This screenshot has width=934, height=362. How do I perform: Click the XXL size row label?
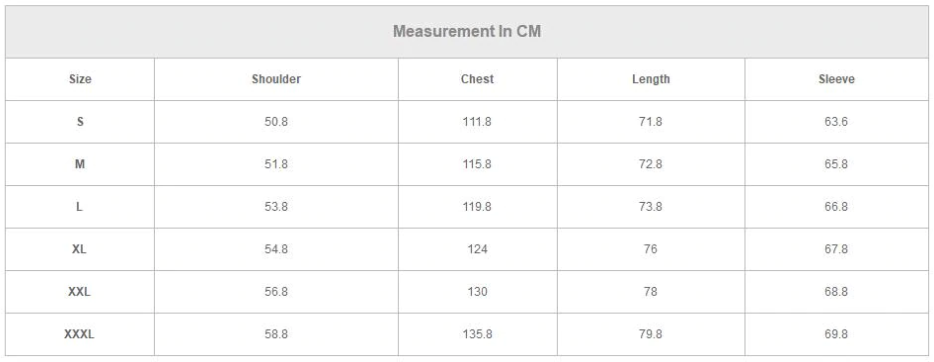click(x=79, y=292)
